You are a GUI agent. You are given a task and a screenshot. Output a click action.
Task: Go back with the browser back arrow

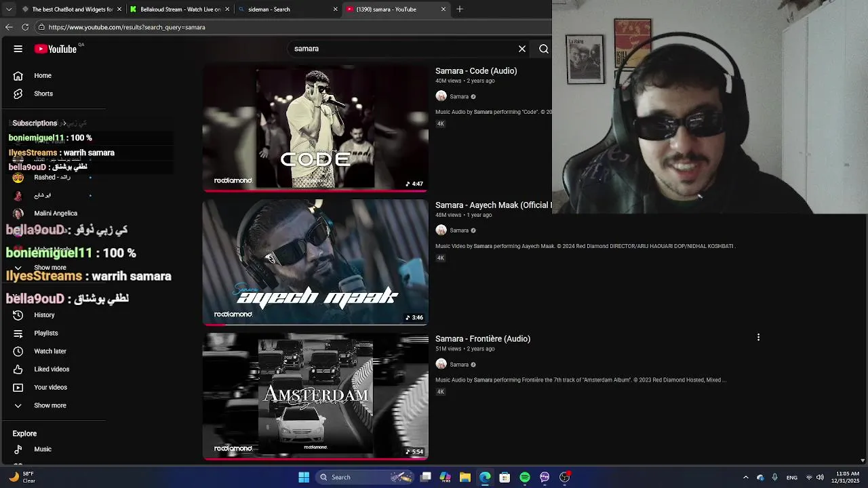pos(9,27)
